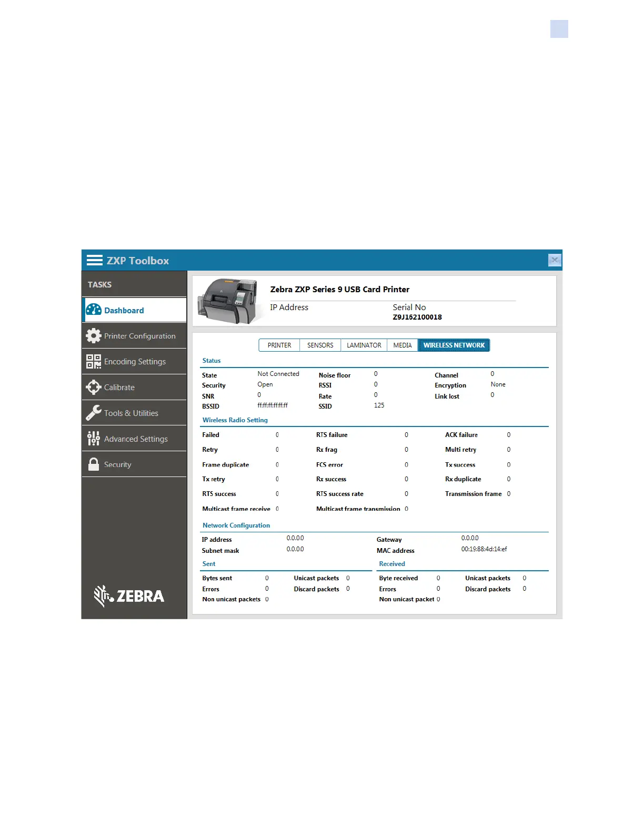Click the Tools & Utilities wrench icon
The height and width of the screenshot is (834, 644).
(x=94, y=413)
